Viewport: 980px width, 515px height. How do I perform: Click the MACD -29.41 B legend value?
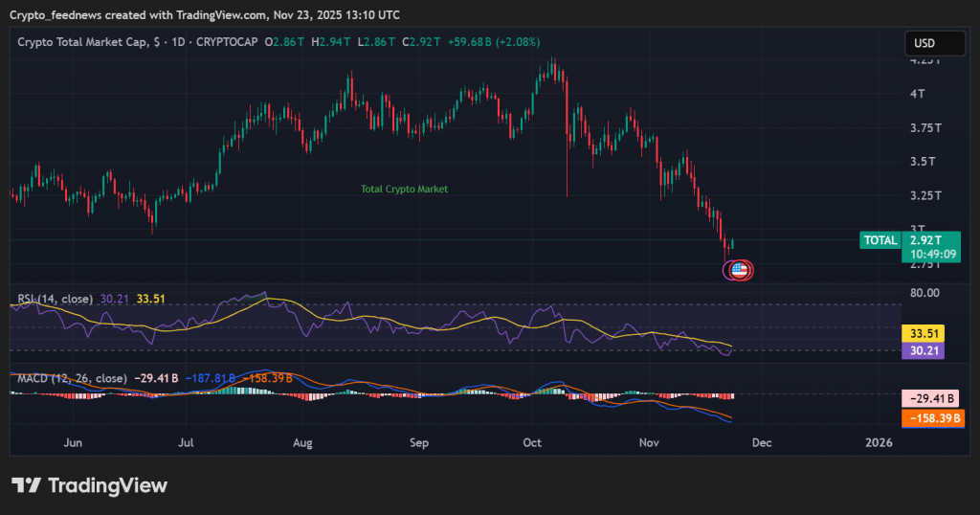156,378
